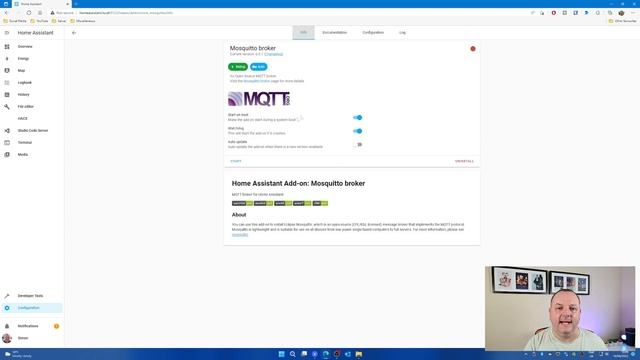The image size is (640, 360).
Task: Open the Edge browser taskbar icon
Action: 326,354
